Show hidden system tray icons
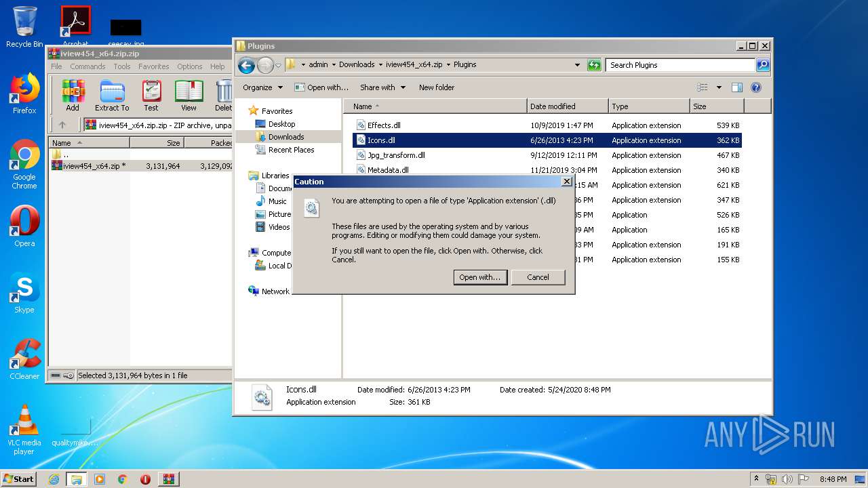Viewport: 868px width, 488px height. [756, 479]
